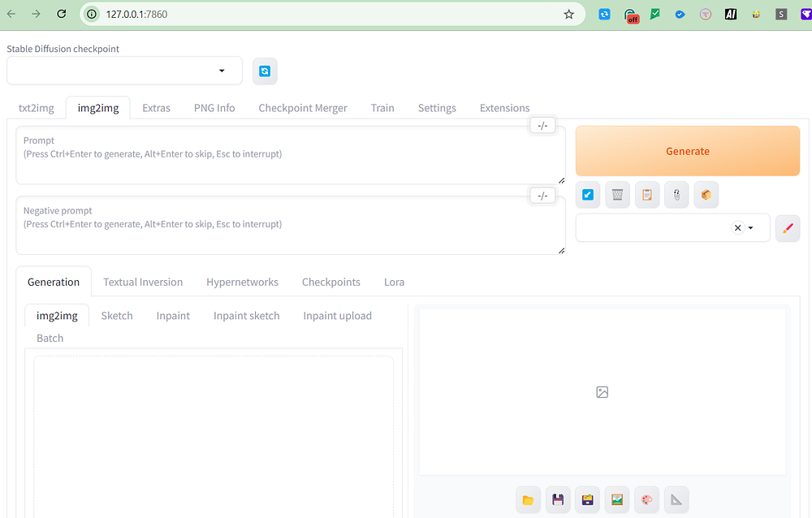The width and height of the screenshot is (812, 518).
Task: Click the clipboard apply-styles icon
Action: [x=647, y=195]
